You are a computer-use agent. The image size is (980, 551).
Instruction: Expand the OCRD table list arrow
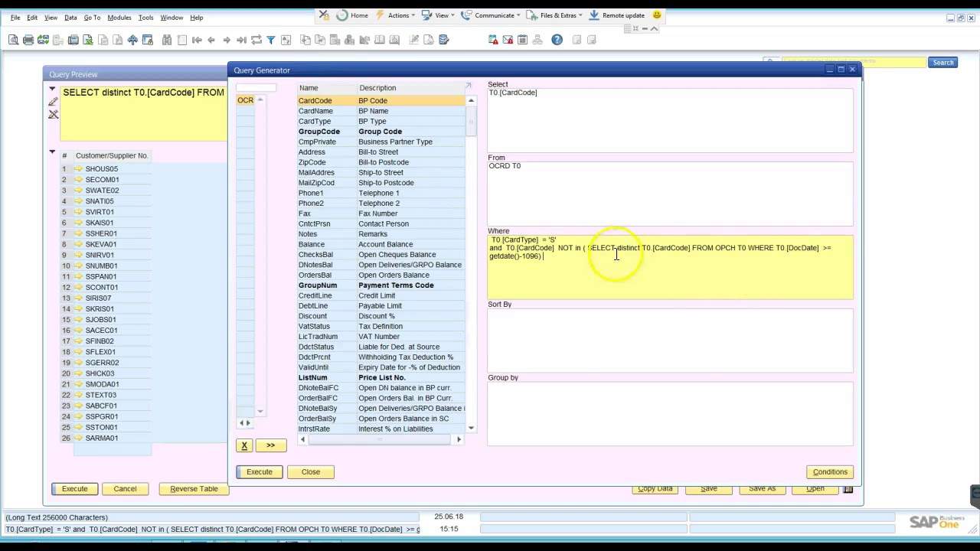[260, 100]
